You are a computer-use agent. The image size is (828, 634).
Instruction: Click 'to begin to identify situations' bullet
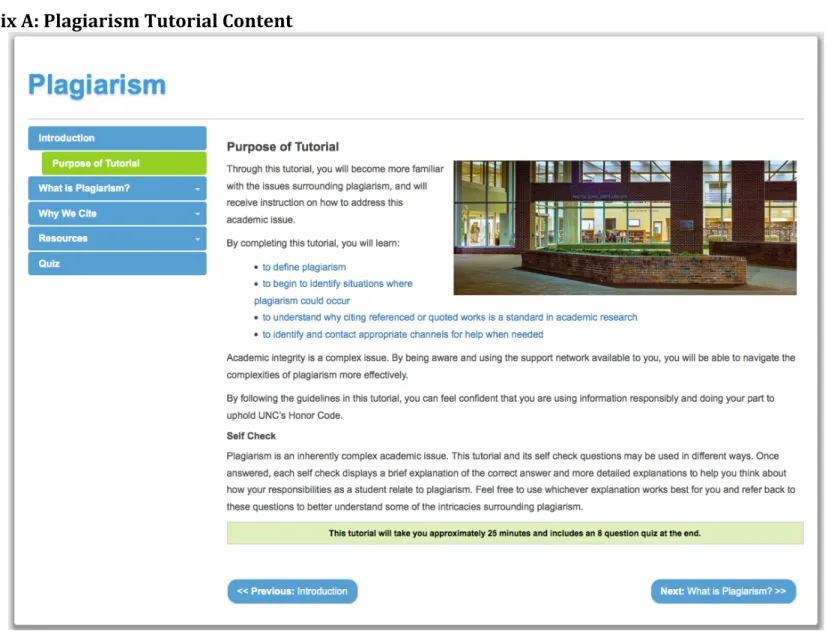333,292
